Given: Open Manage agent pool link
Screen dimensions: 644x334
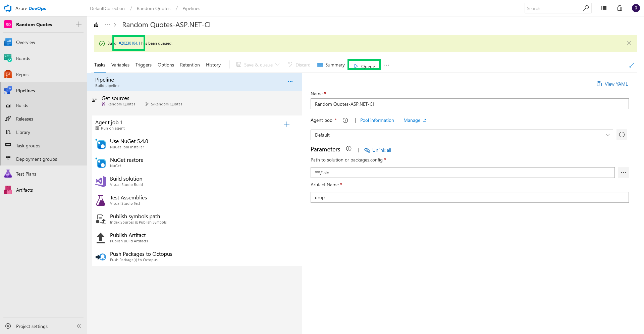Looking at the screenshot, I should tap(415, 120).
